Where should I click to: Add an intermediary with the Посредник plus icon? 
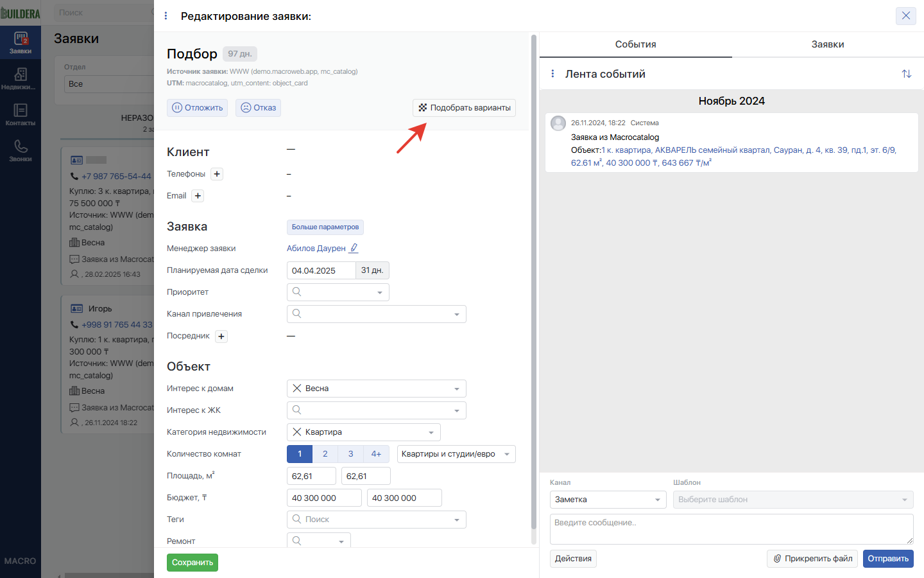pos(221,336)
